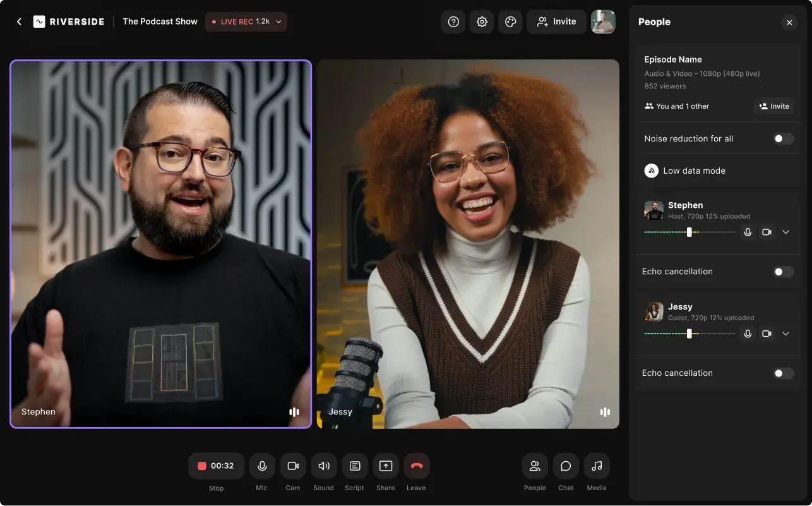Screen dimensions: 812x506
Task: Open sound settings via the Sound icon
Action: coord(323,466)
